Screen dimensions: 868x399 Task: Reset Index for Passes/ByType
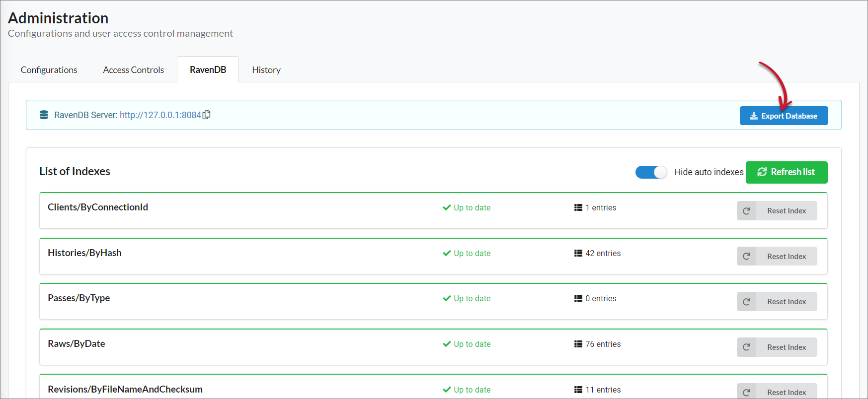point(777,302)
